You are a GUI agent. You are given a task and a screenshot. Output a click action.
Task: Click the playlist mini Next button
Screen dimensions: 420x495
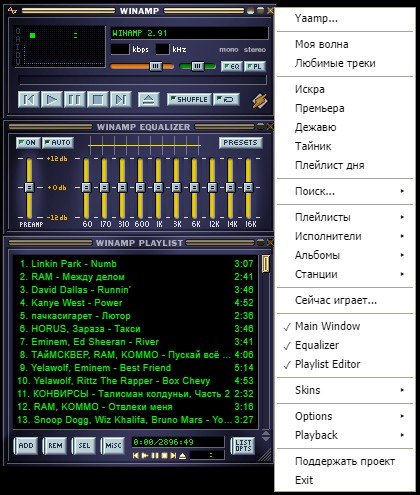[173, 455]
